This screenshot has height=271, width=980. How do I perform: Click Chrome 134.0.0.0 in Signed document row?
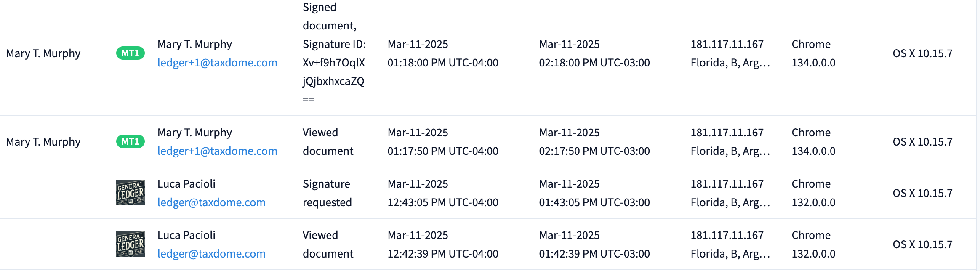tap(813, 53)
